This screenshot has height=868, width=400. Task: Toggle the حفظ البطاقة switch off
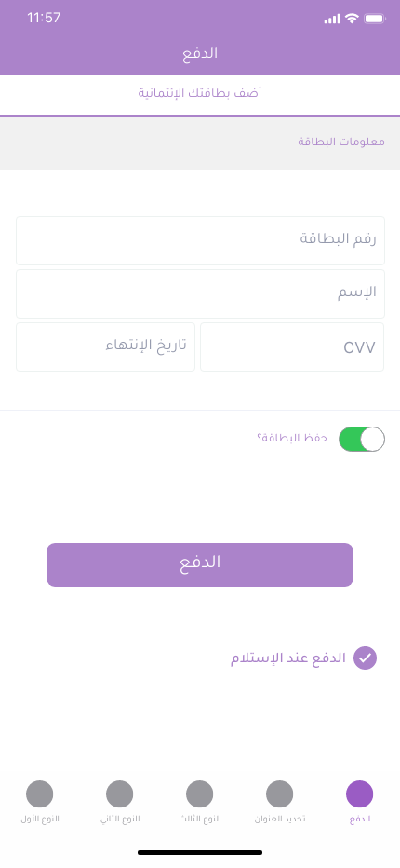click(x=362, y=439)
